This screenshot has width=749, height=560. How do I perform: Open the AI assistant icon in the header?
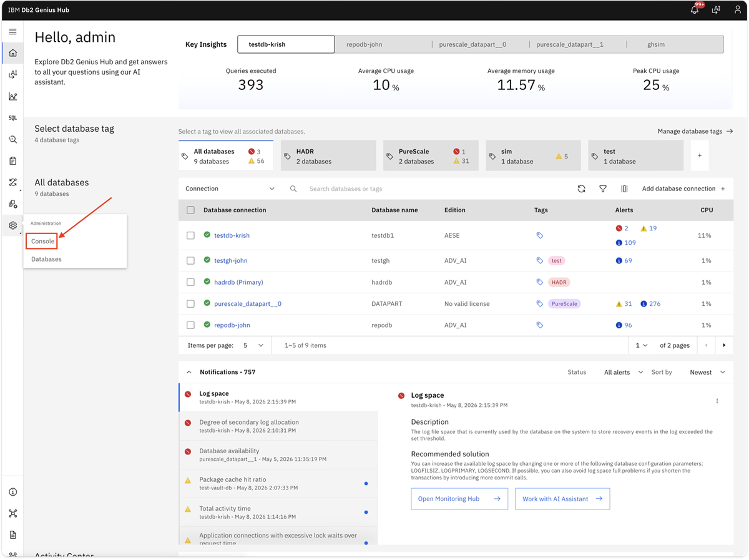[x=716, y=10]
